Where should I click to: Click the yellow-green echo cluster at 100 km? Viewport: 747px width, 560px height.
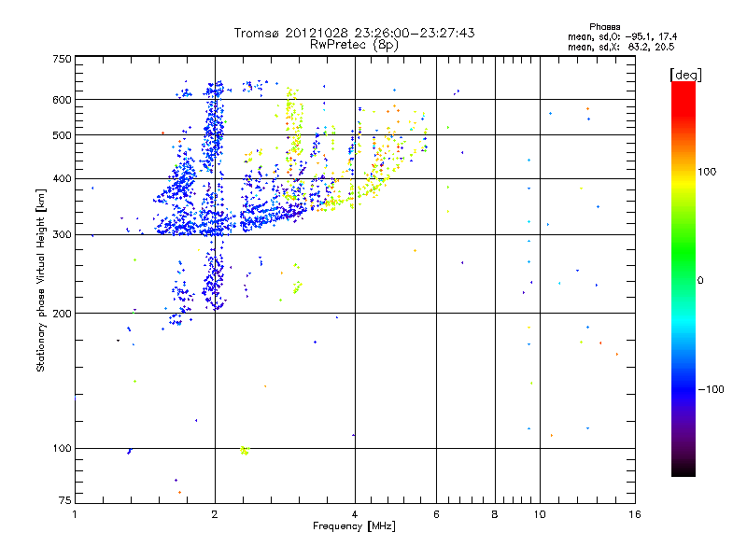point(245,450)
